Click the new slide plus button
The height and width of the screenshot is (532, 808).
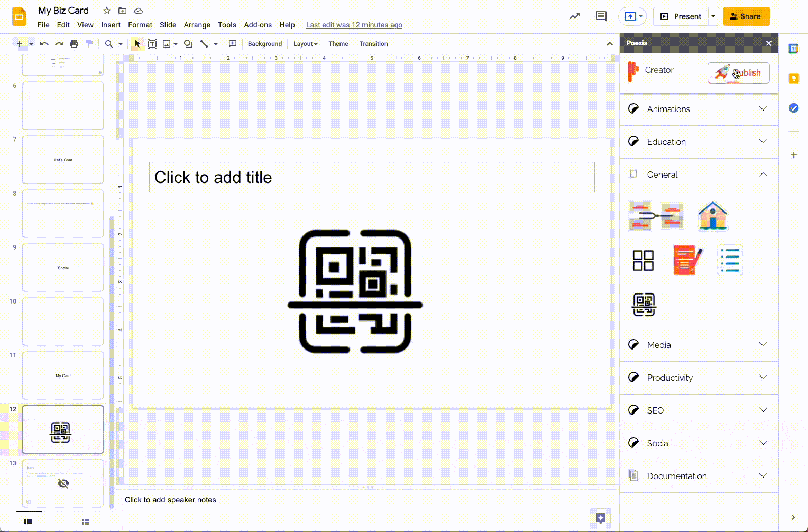click(x=20, y=44)
